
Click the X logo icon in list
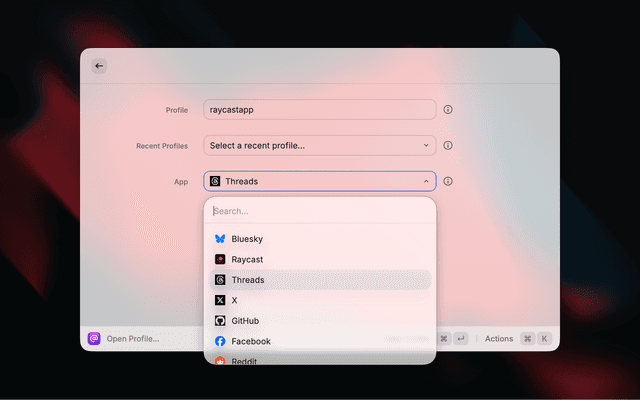pos(220,300)
